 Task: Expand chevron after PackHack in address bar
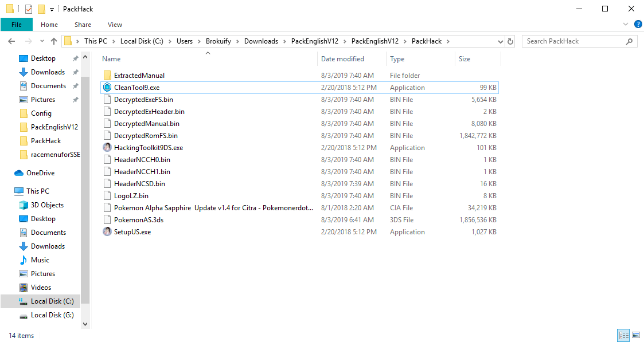point(448,41)
